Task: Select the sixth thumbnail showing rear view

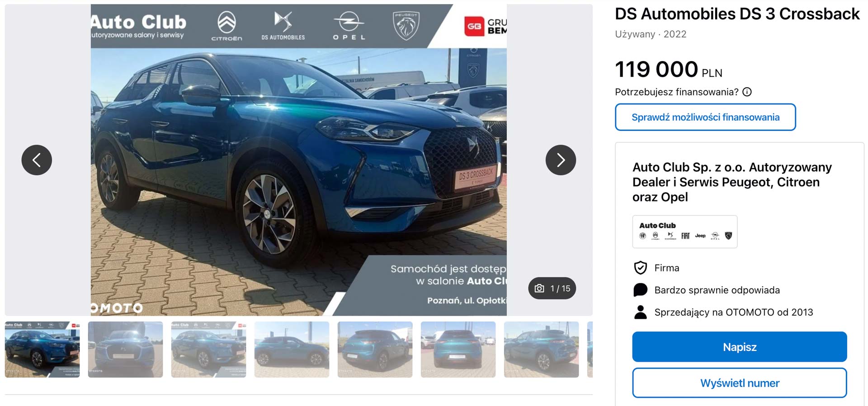Action: (x=458, y=350)
